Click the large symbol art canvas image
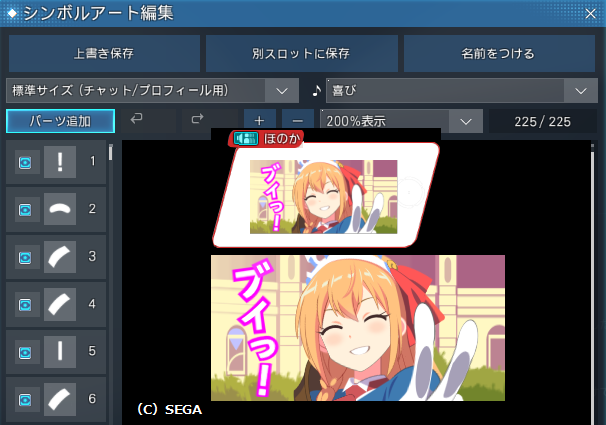Screen dimensions: 606x425 point(358,328)
